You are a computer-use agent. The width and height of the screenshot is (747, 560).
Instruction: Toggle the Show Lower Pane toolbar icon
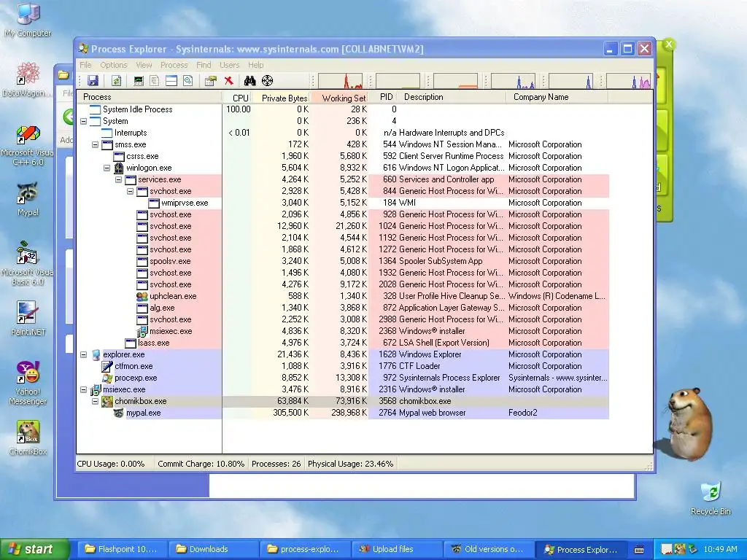171,80
